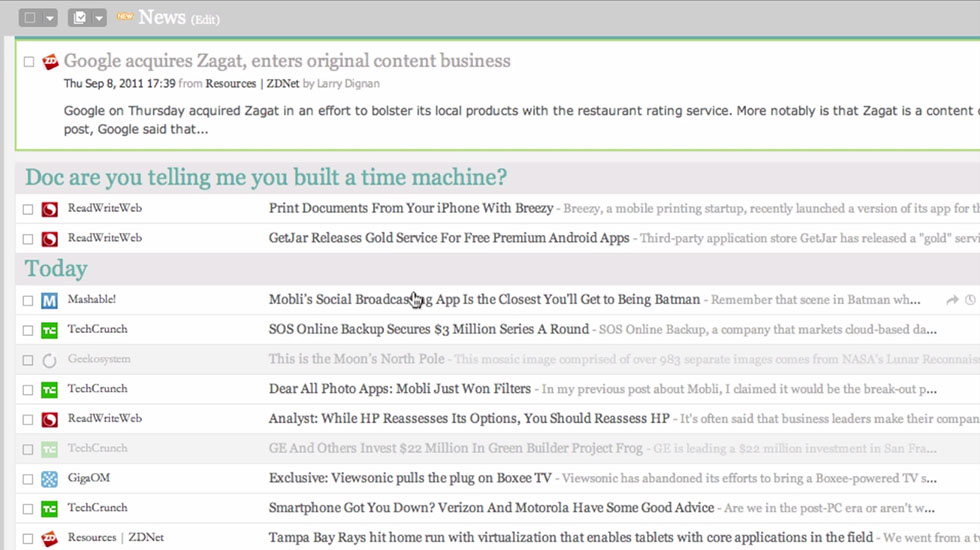Viewport: 980px width, 550px height.
Task: Click the Mashable M icon
Action: pos(49,301)
